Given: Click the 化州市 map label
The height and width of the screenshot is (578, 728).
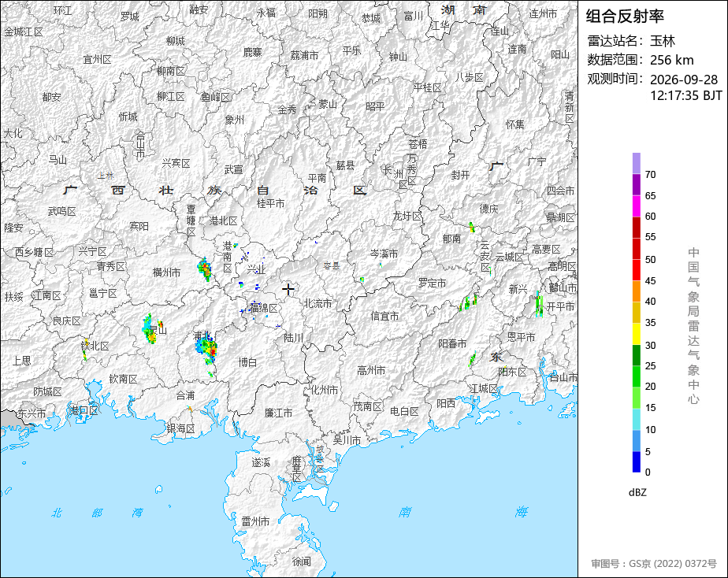Looking at the screenshot, I should click(x=324, y=390).
